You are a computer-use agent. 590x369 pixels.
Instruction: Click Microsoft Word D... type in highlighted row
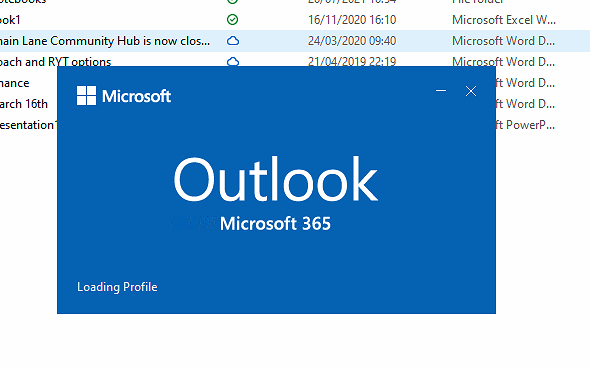click(x=503, y=41)
